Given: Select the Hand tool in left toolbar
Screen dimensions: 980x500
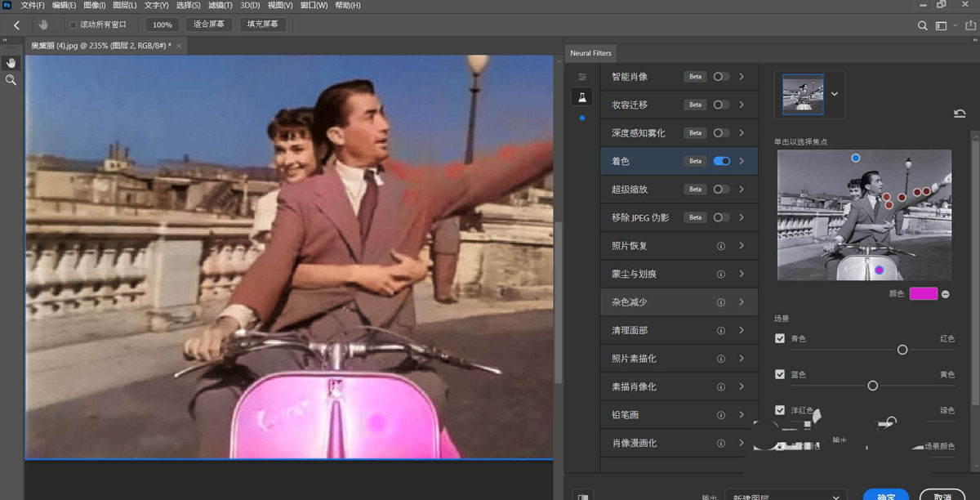Looking at the screenshot, I should (x=11, y=62).
